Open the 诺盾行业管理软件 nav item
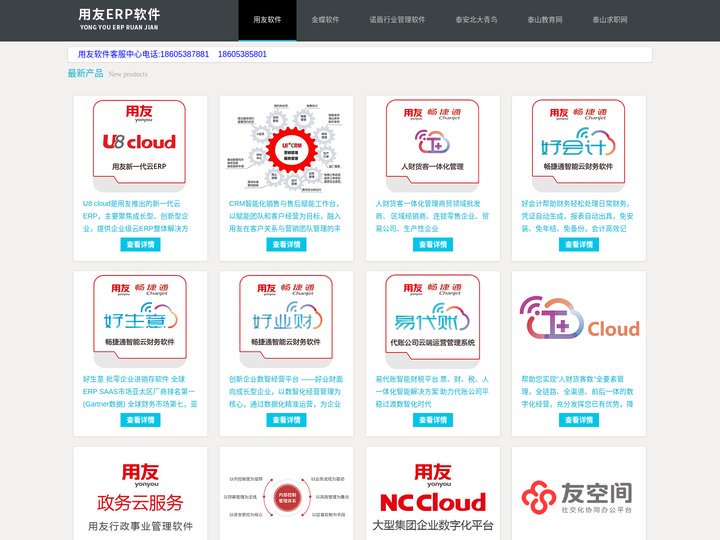The height and width of the screenshot is (540, 720). [x=397, y=20]
